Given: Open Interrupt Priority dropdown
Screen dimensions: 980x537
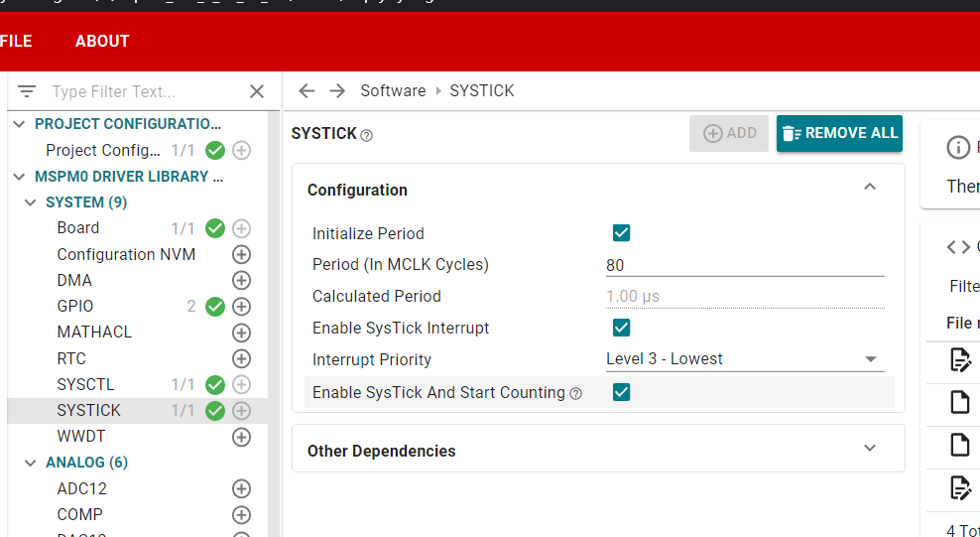Looking at the screenshot, I should click(745, 359).
